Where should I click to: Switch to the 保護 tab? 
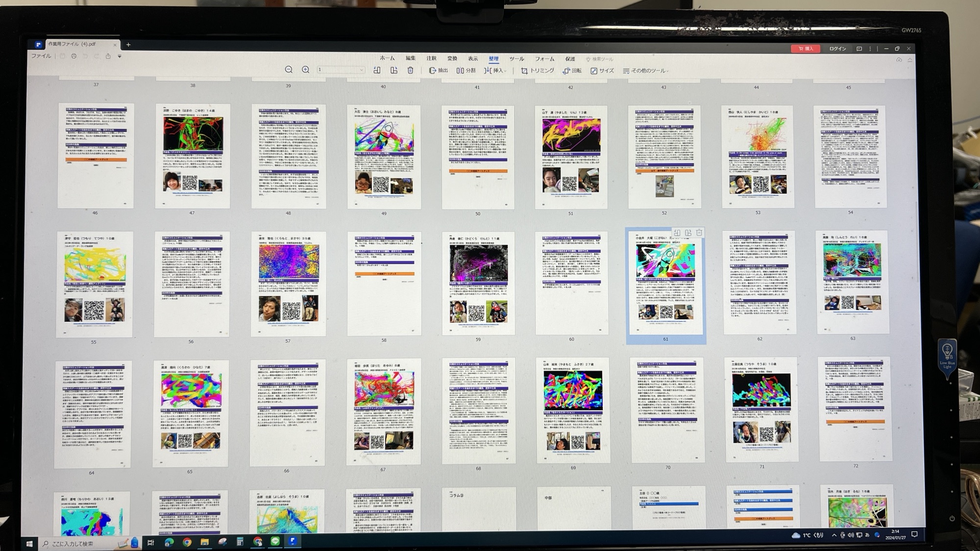coord(570,59)
